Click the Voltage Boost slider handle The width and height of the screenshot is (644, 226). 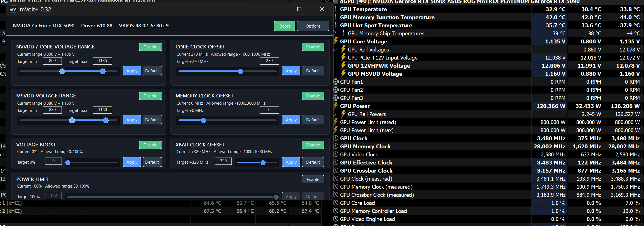point(68,163)
